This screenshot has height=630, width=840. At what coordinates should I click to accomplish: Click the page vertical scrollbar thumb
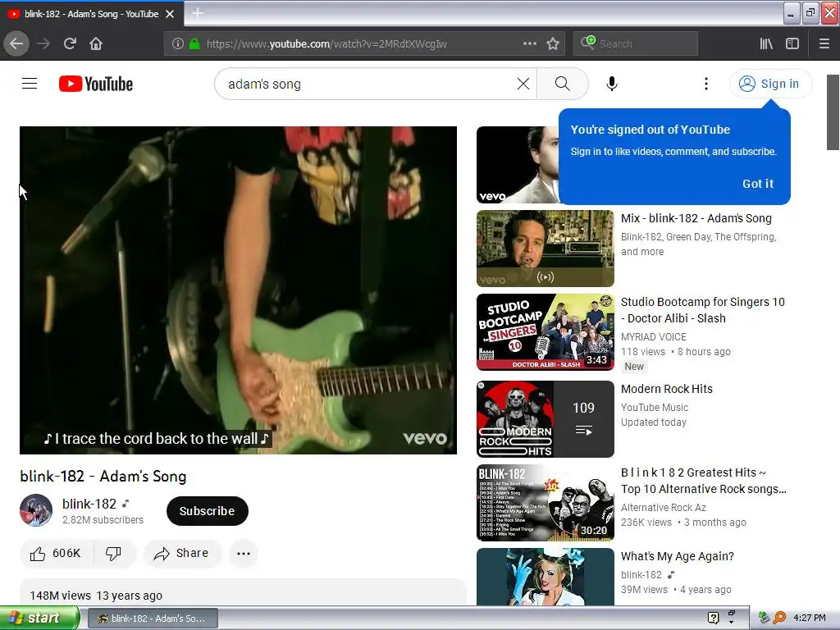(833, 112)
